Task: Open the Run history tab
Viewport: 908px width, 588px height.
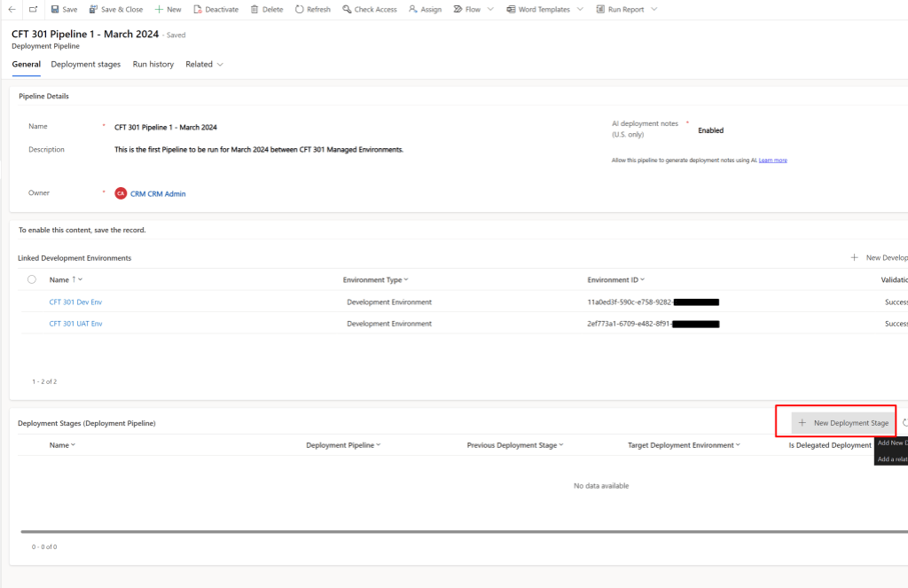Action: click(x=153, y=64)
